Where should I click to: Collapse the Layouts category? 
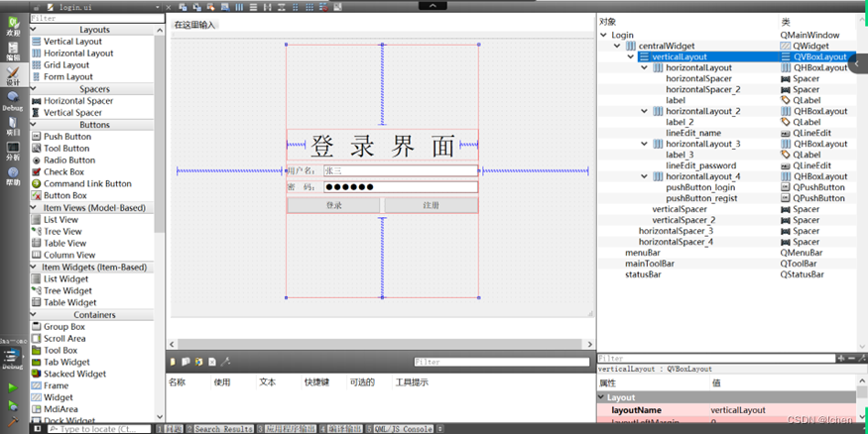(34, 30)
